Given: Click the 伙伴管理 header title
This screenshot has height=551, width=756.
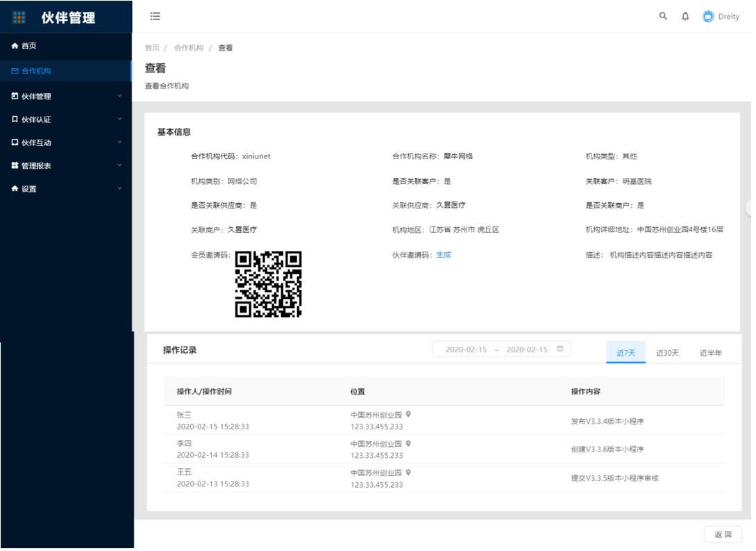Looking at the screenshot, I should pyautogui.click(x=68, y=18).
